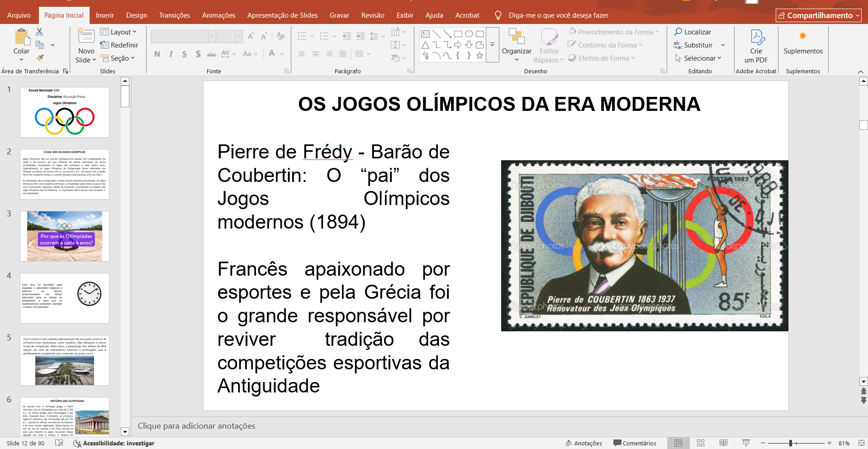Click the bullet list icon
Viewport: 868px width, 449px height.
302,36
